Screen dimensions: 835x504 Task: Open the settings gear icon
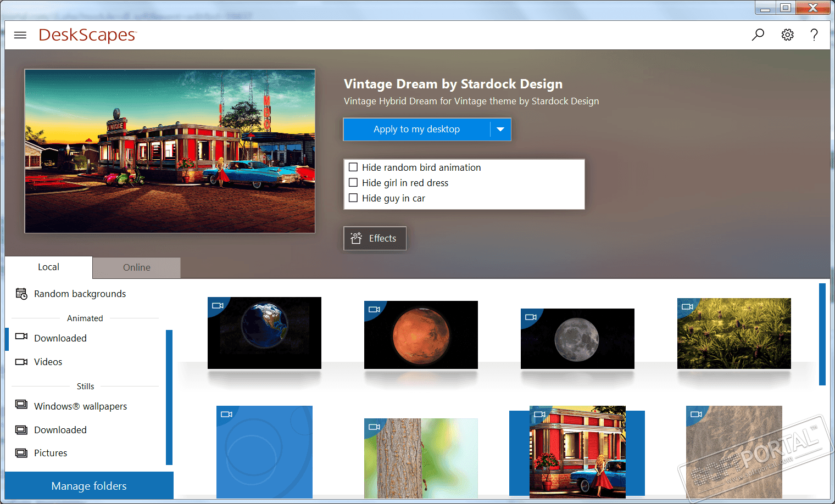tap(787, 35)
